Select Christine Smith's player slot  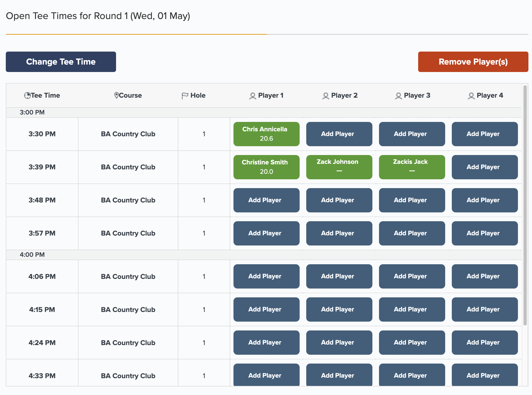[266, 167]
